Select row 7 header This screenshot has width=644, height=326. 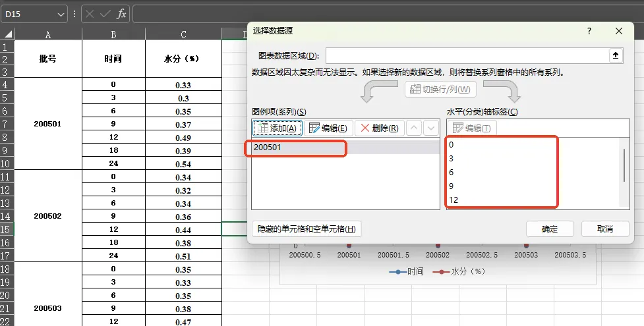7,124
